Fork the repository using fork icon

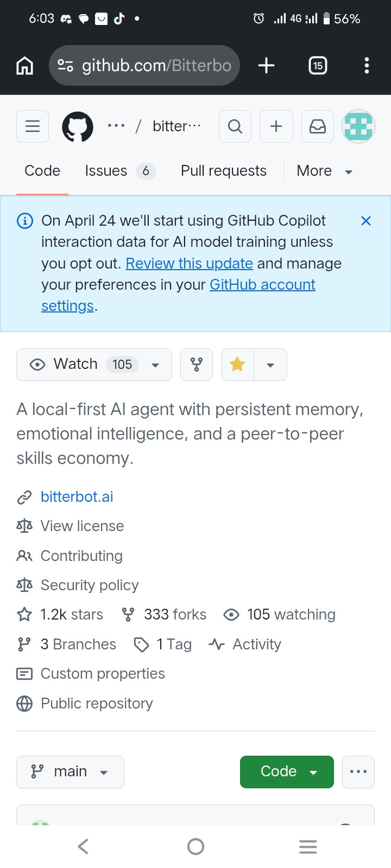[197, 365]
